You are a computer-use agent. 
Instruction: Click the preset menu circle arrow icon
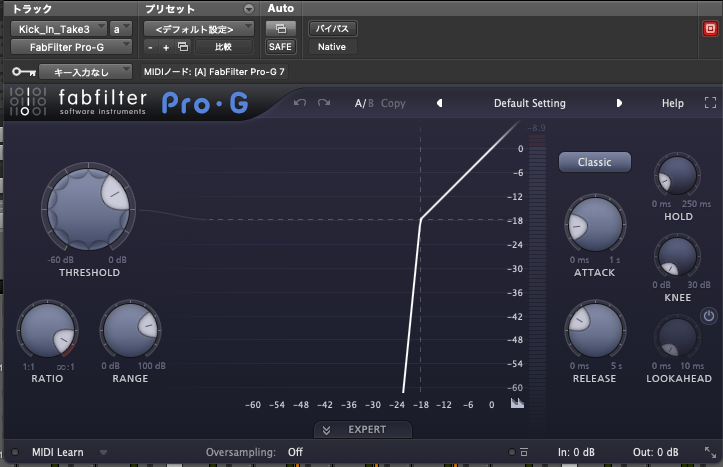249,9
